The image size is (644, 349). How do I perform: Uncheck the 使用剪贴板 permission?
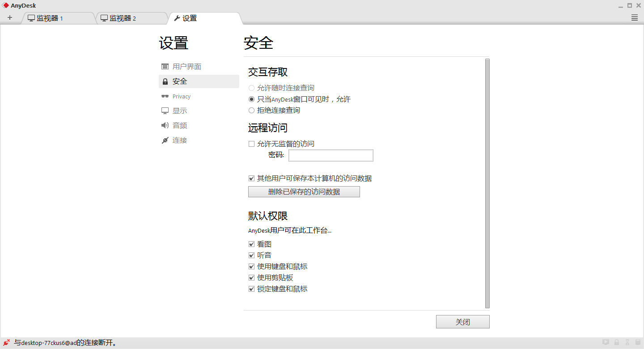[x=251, y=277]
